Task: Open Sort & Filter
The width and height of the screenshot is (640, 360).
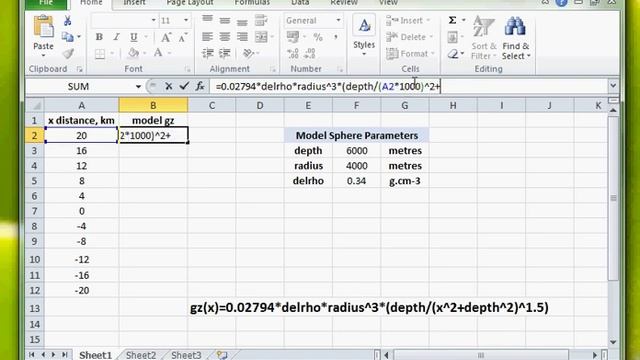Action: point(484,38)
